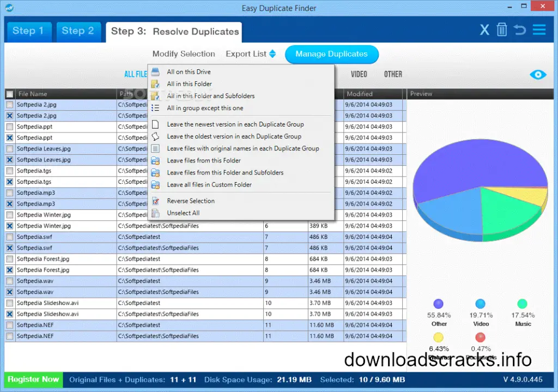Click the folder icon beside All in this Folder
This screenshot has width=558, height=392.
(x=155, y=84)
